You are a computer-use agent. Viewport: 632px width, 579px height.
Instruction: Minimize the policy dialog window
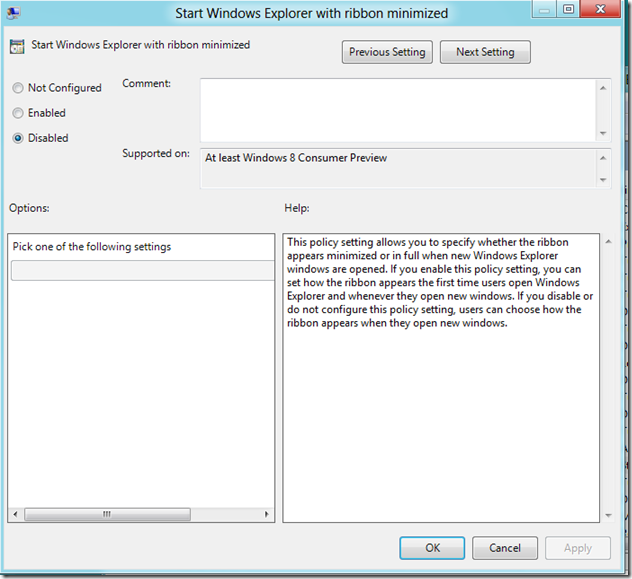pos(544,9)
